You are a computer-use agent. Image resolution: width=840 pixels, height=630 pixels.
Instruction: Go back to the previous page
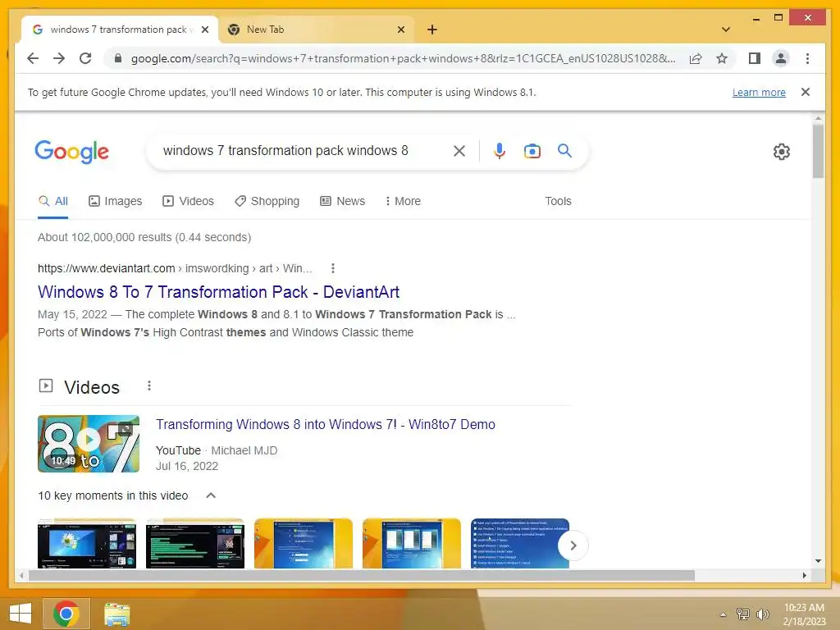(33, 58)
